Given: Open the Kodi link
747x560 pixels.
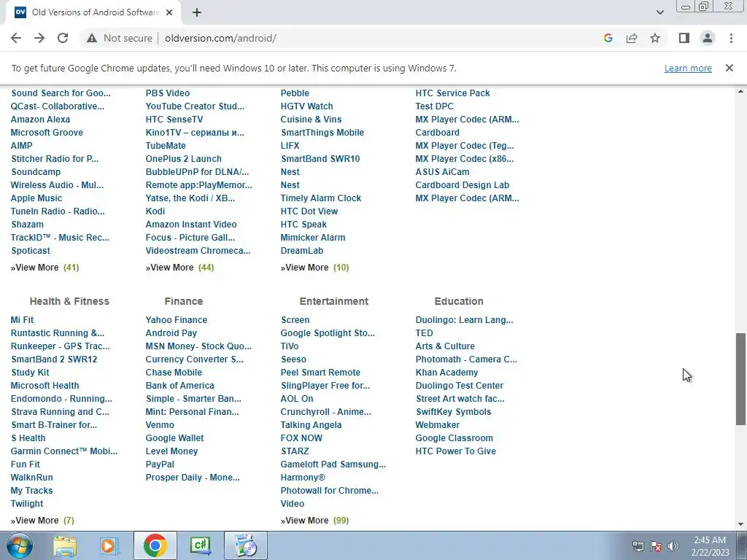Looking at the screenshot, I should point(155,211).
